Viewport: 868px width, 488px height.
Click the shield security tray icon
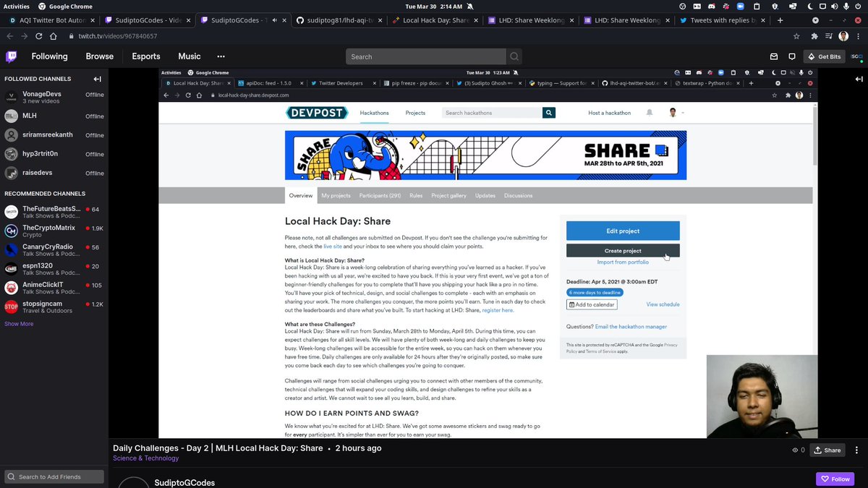click(774, 6)
